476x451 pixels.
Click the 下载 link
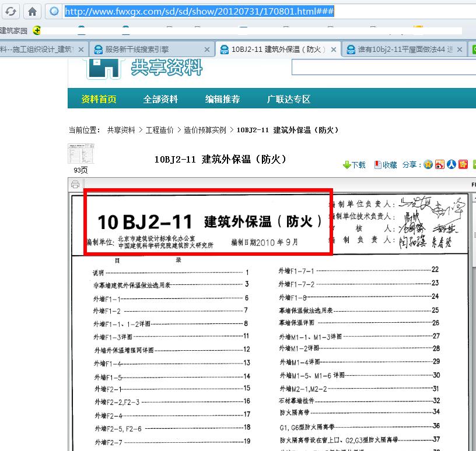359,165
